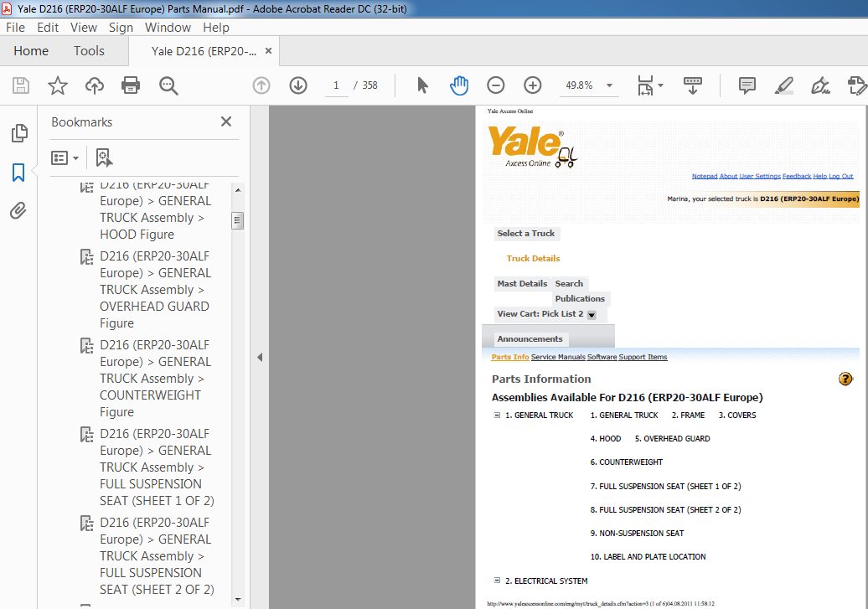Close the Yale D216 document tab
The image size is (868, 609).
click(x=268, y=51)
